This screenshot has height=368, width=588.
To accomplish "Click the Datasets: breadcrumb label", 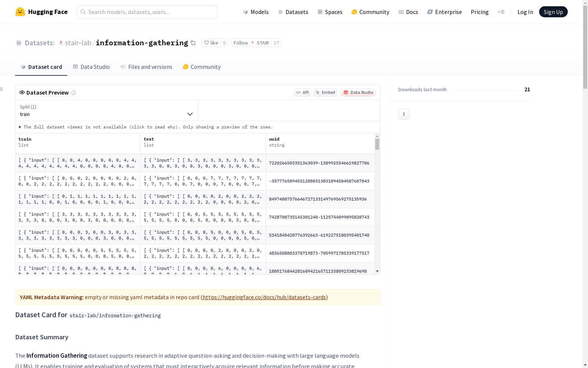I will 40,43.
